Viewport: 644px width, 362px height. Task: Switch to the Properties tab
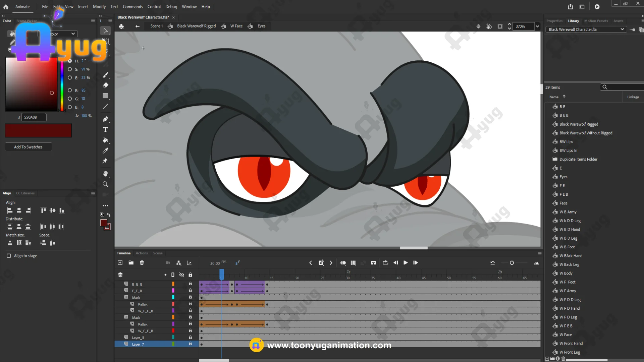tap(554, 21)
